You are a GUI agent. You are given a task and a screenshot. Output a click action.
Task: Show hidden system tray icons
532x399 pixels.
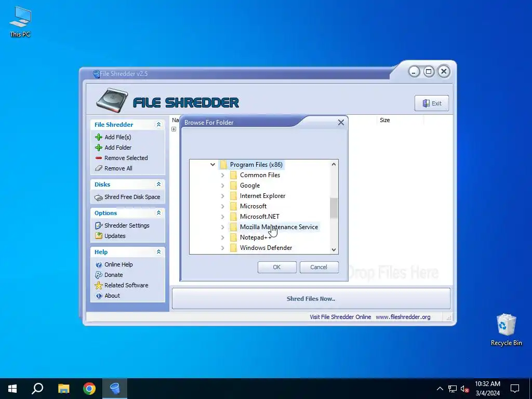[x=440, y=389]
